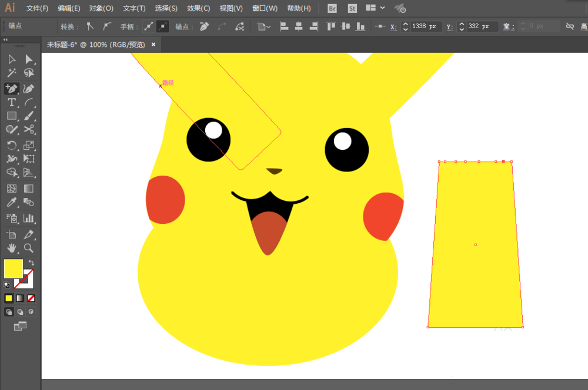The height and width of the screenshot is (390, 588).
Task: Open the 选择(S) menu
Action: coord(166,8)
